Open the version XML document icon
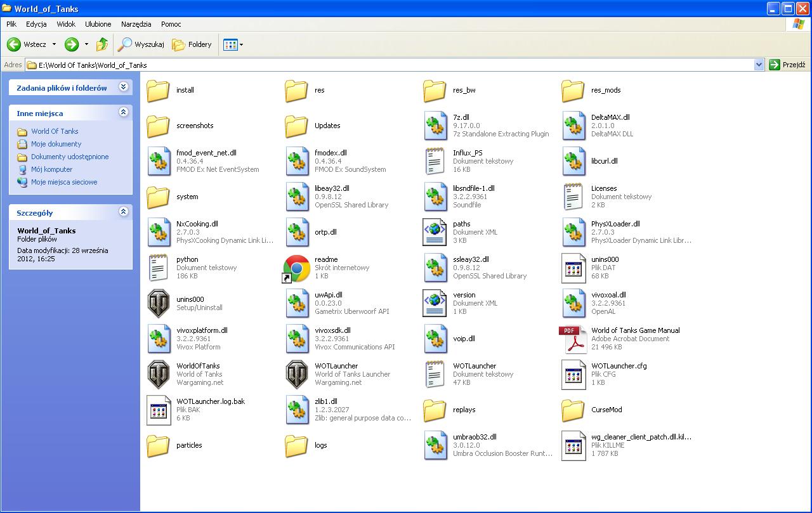This screenshot has height=513, width=812. 435,304
